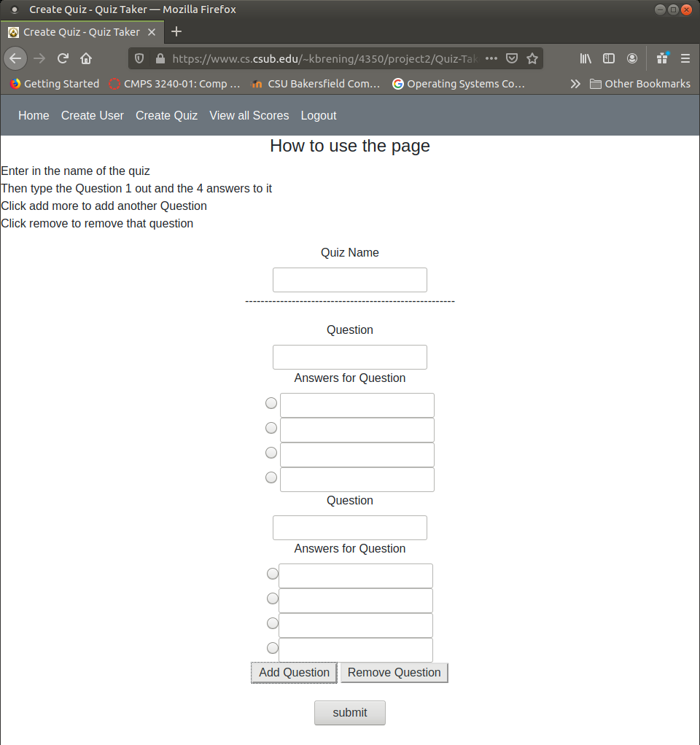The image size is (700, 745).
Task: Click second answer field of first question
Action: point(357,430)
